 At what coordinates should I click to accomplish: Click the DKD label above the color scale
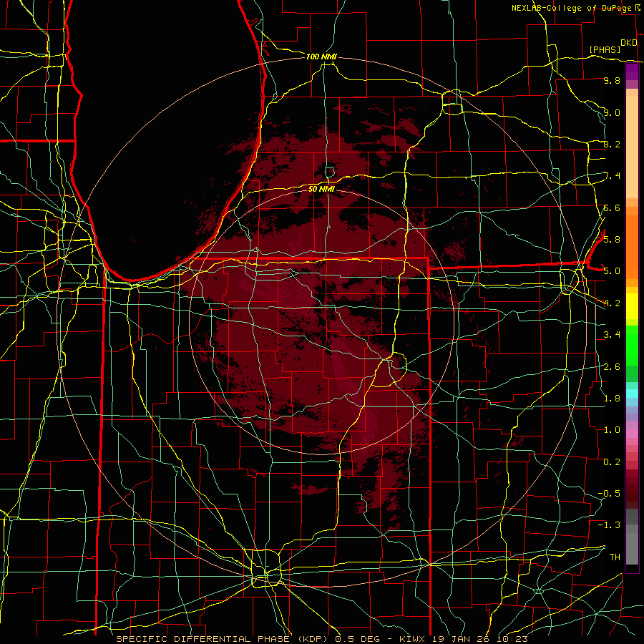click(x=629, y=43)
